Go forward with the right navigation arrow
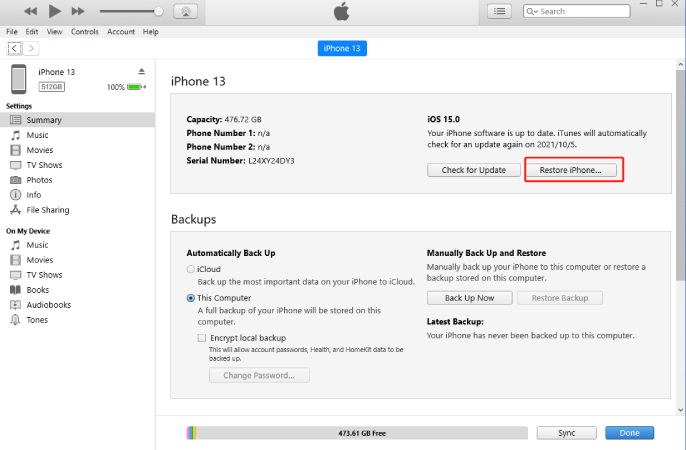 point(31,48)
